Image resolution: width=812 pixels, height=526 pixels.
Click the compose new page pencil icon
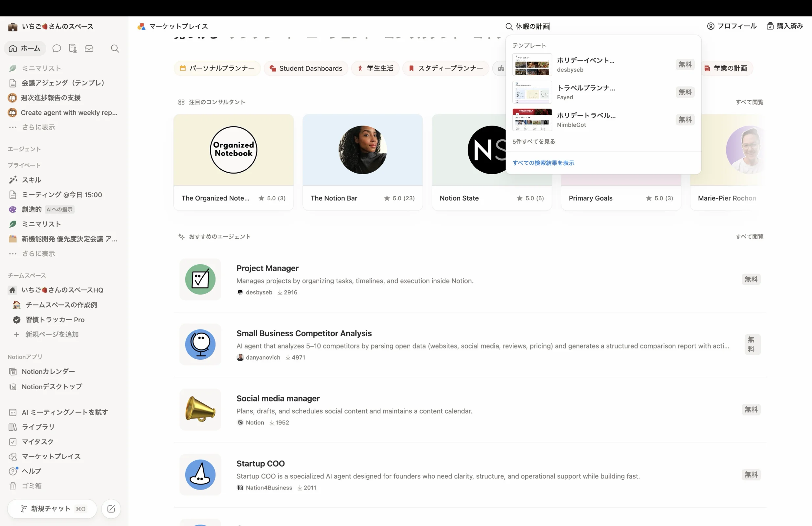(x=111, y=509)
